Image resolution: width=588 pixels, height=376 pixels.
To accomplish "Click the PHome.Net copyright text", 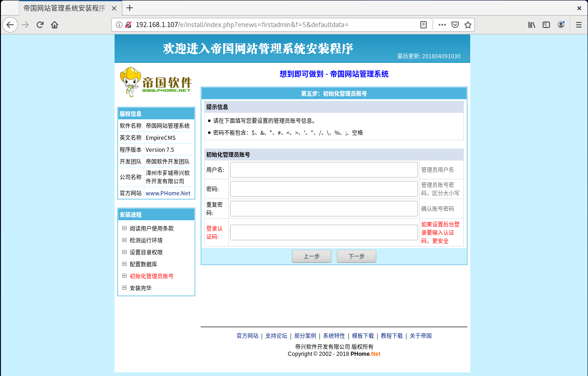I will pyautogui.click(x=365, y=354).
